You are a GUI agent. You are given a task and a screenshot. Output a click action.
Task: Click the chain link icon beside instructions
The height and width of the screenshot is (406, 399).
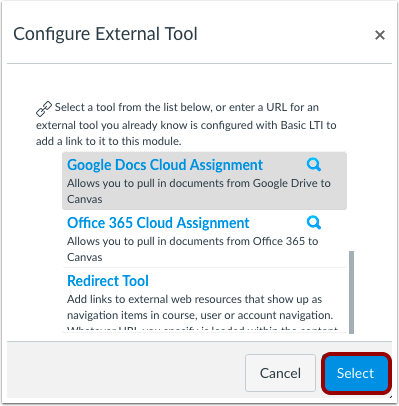tap(44, 109)
